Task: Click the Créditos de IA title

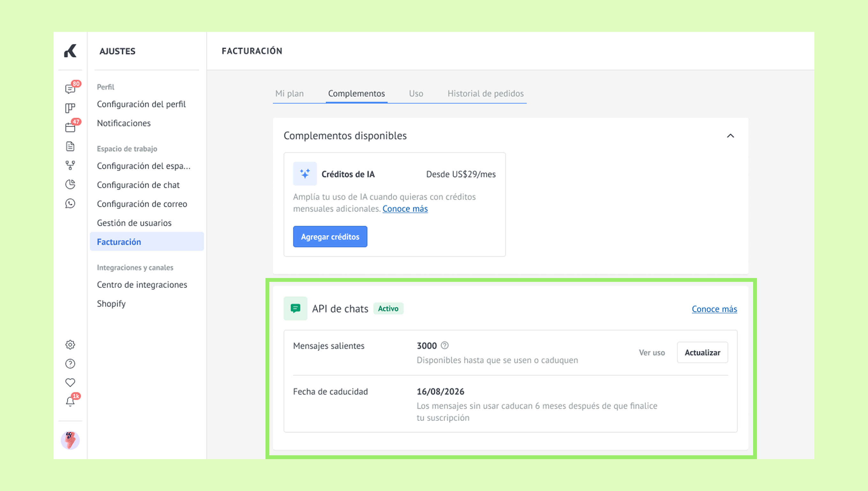Action: [x=348, y=174]
